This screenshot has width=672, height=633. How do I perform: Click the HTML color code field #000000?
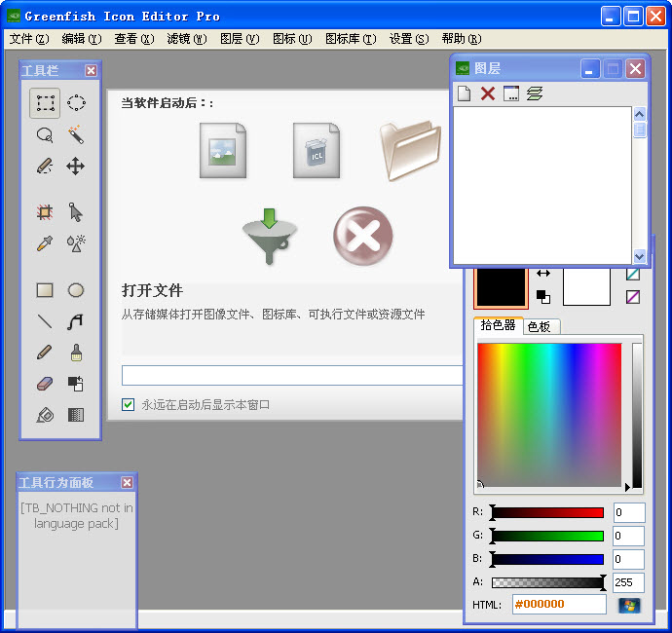(x=559, y=605)
